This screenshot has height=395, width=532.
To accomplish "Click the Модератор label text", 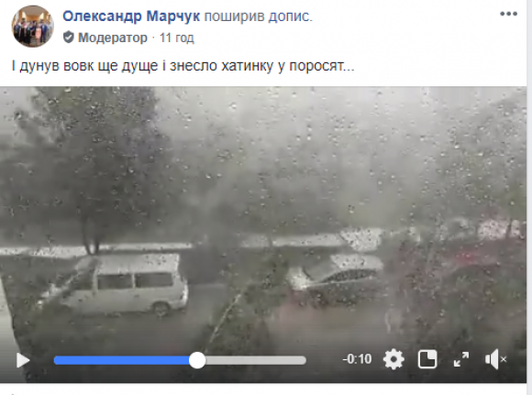I will [113, 38].
